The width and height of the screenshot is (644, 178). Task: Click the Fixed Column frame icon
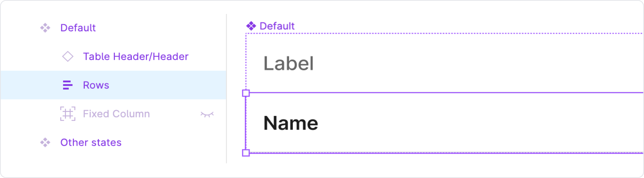tap(68, 114)
